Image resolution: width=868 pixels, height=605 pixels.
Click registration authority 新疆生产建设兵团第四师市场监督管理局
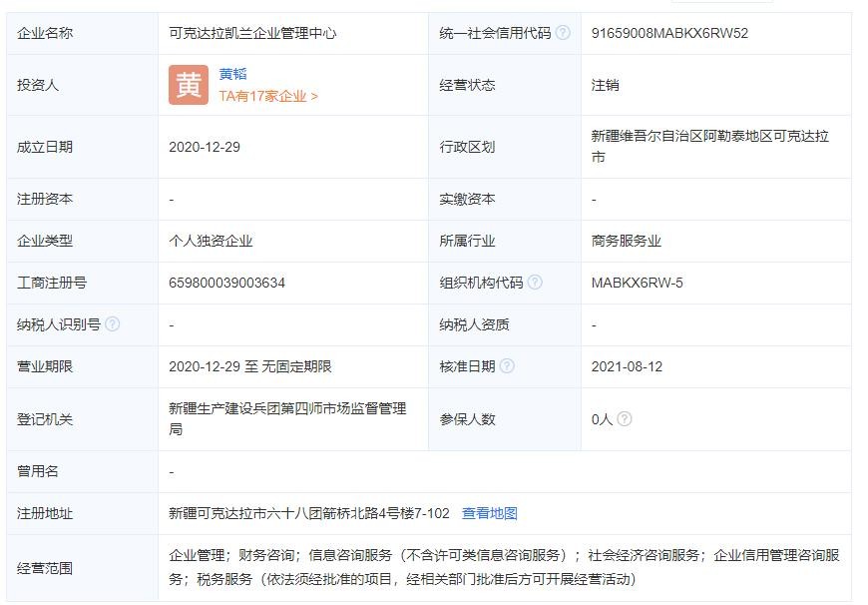point(287,418)
